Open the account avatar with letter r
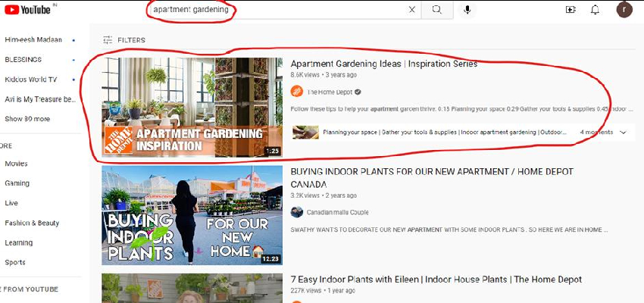The width and height of the screenshot is (644, 303). [624, 10]
